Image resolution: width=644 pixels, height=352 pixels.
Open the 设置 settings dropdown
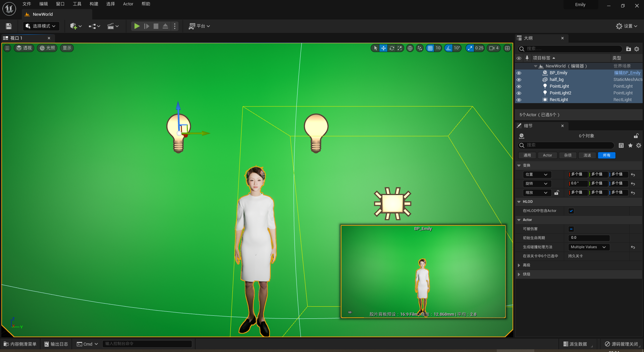click(x=627, y=26)
